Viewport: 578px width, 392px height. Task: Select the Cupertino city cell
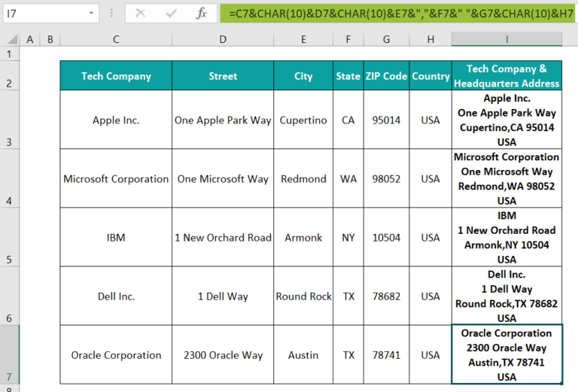click(x=303, y=120)
